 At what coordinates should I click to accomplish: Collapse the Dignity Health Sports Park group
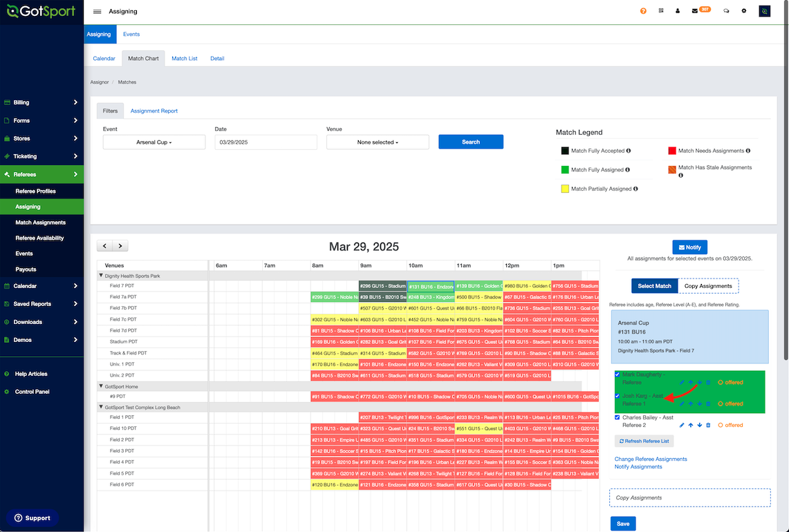point(101,276)
